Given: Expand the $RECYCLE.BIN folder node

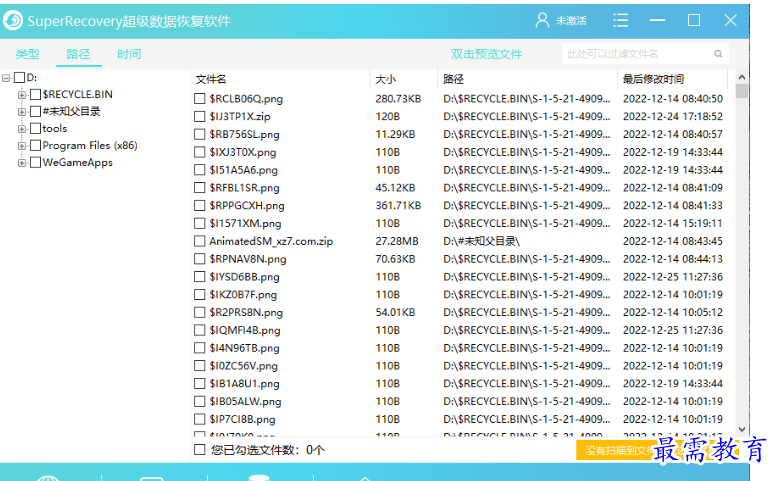Looking at the screenshot, I should click(x=22, y=95).
